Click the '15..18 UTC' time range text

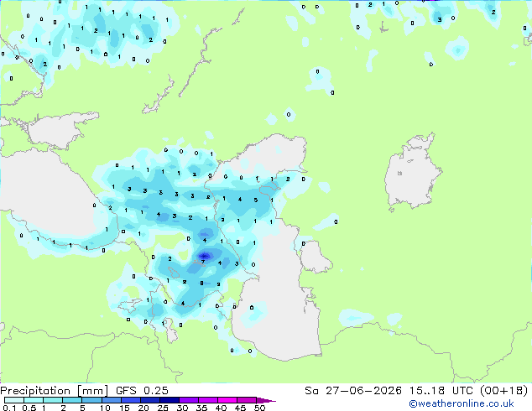[441, 391]
